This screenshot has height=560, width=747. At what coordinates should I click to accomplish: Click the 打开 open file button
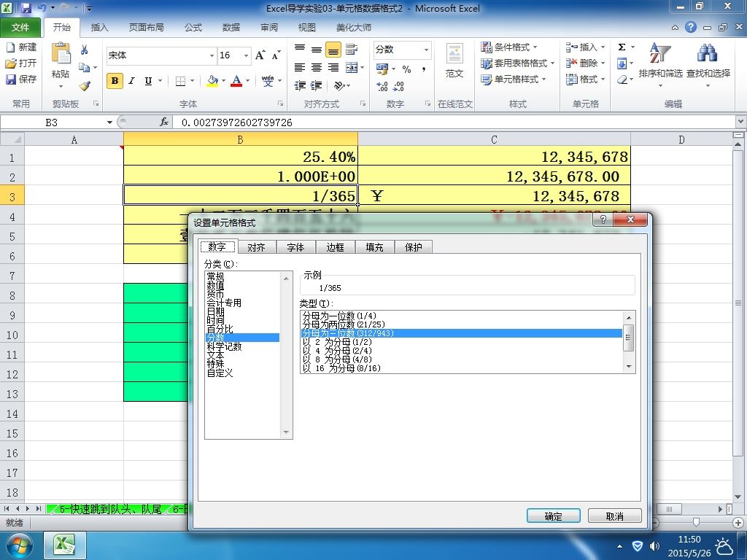click(x=21, y=63)
